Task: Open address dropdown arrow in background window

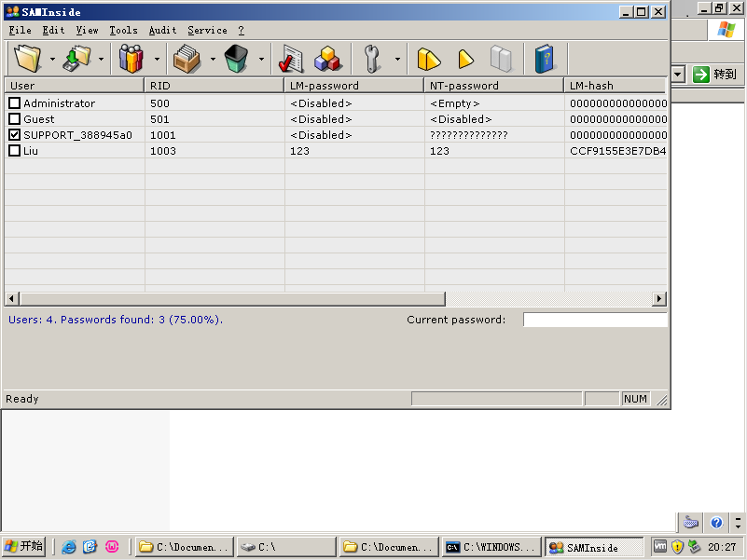Action: click(x=678, y=75)
